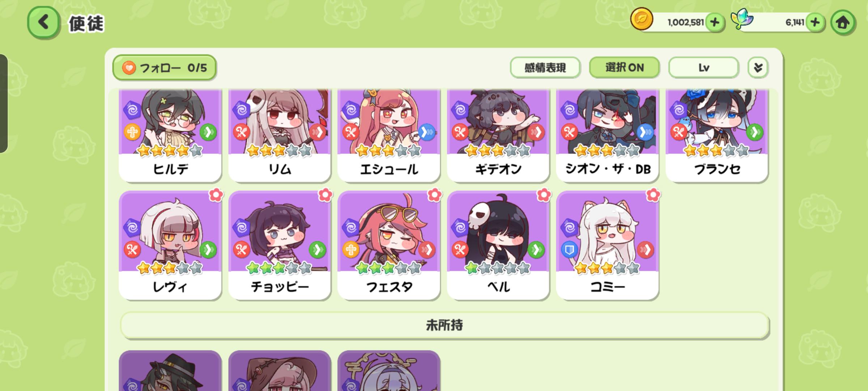Select the ベル character card

[x=498, y=245]
